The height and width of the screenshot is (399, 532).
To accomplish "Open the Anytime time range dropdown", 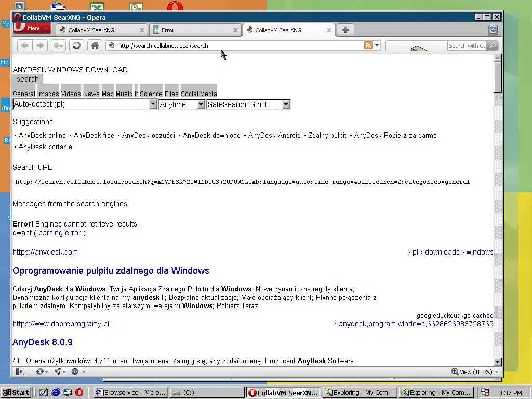I will [182, 104].
